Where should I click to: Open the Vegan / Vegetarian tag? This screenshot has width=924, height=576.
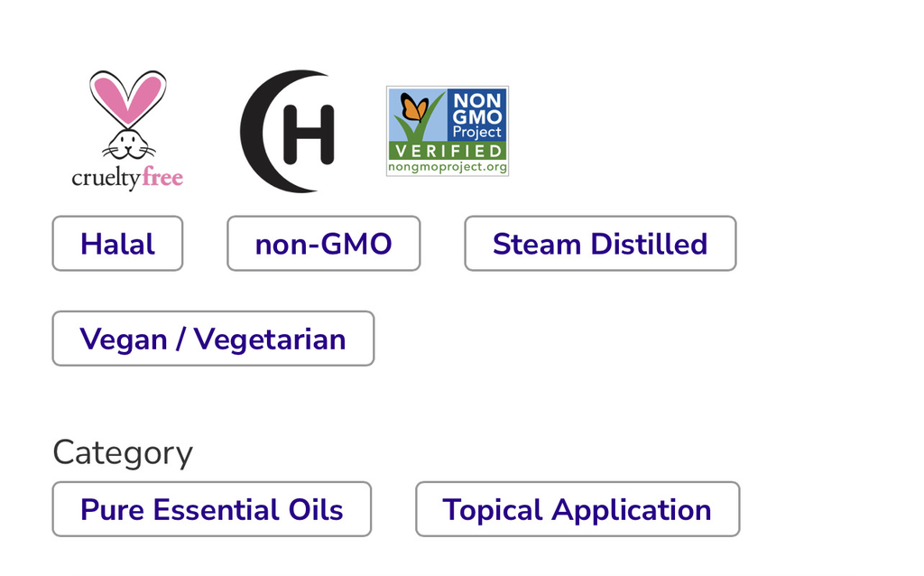[x=213, y=339]
